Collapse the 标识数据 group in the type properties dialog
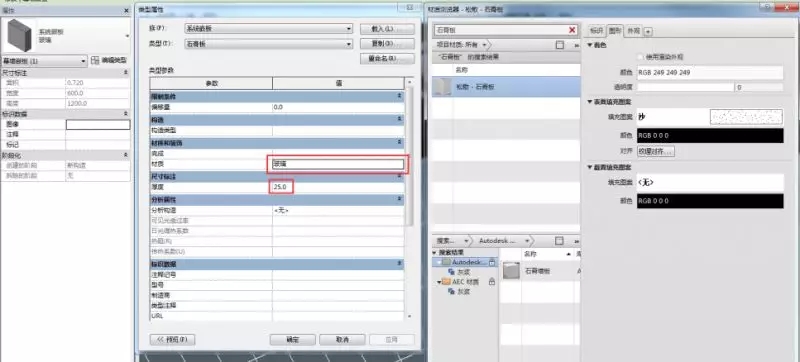The height and width of the screenshot is (362, 800). (399, 264)
